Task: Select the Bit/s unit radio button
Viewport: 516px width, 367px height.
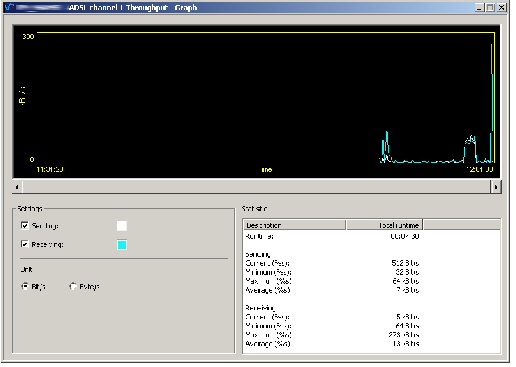Action: [x=25, y=286]
